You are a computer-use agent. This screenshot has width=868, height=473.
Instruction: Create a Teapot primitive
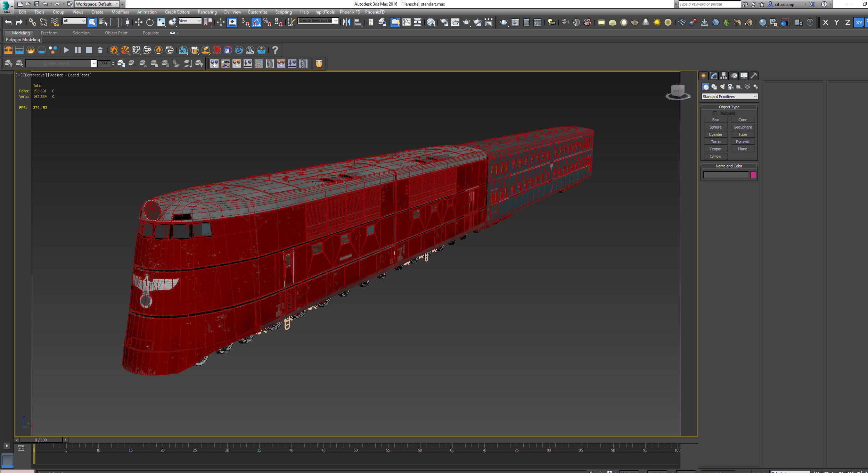coord(715,149)
